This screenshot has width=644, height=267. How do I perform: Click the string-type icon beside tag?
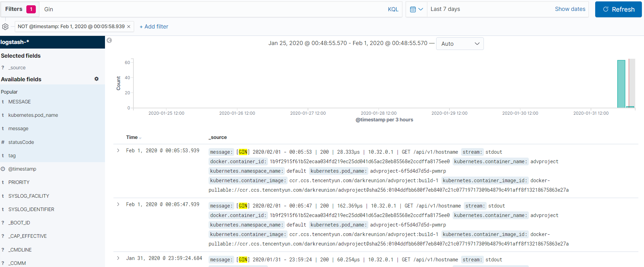click(3, 155)
